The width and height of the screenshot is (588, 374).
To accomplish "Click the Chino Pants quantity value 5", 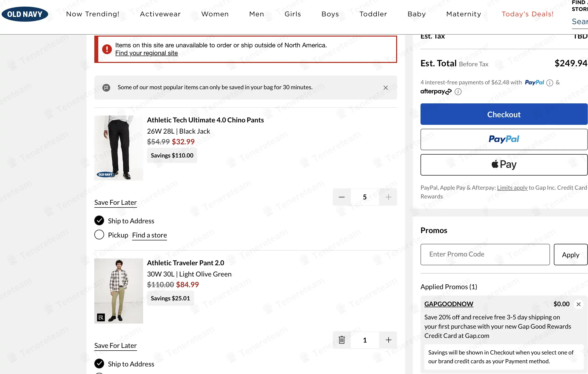I will click(x=365, y=197).
